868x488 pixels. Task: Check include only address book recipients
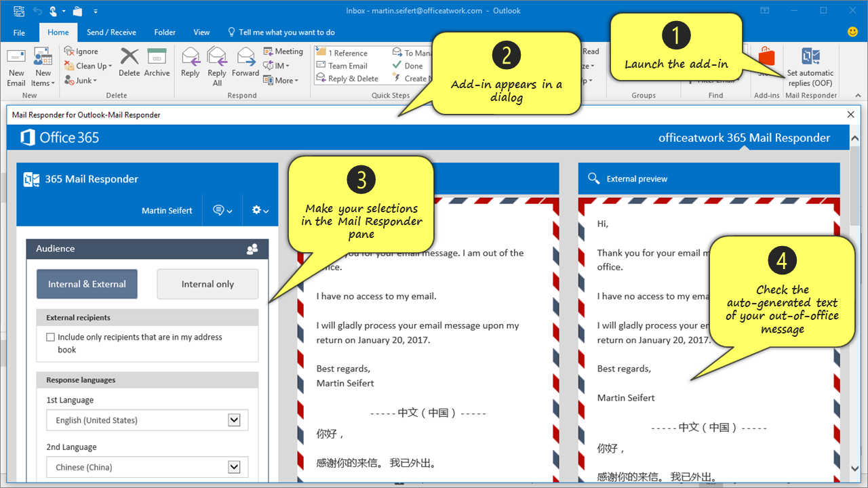click(50, 337)
